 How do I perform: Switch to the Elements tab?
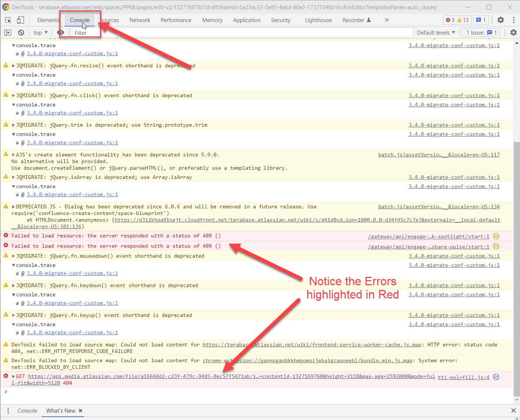[48, 20]
